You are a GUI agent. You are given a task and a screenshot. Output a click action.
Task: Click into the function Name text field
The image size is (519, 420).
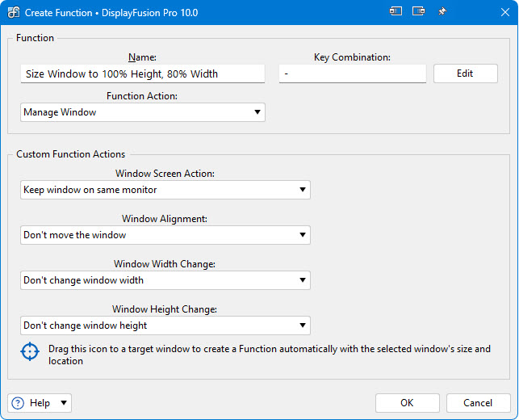143,73
